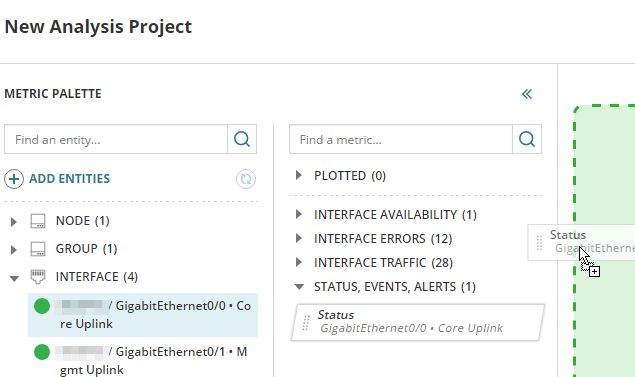The height and width of the screenshot is (377, 635).
Task: Click the Interface port icon
Action: (x=38, y=277)
